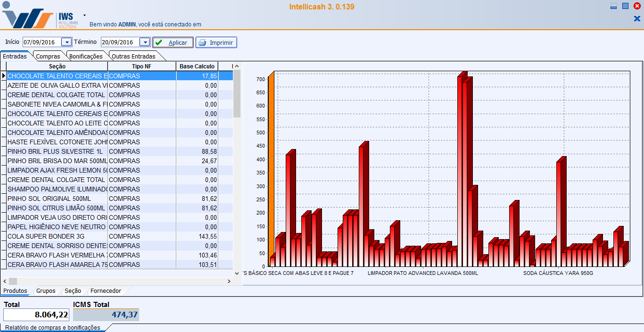Select the SHAMPOO PALMOLIVE ILUMINADO row
Viewport: 644px width, 332px height.
(x=120, y=189)
